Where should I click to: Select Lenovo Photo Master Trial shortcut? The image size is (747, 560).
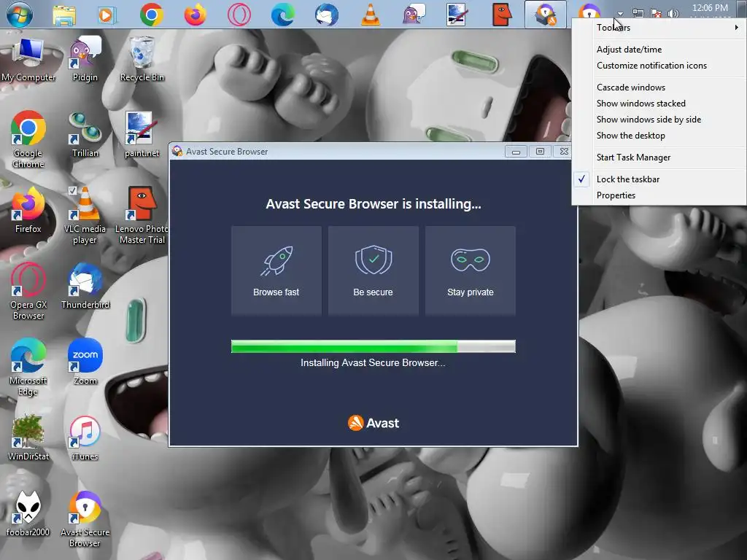point(142,216)
